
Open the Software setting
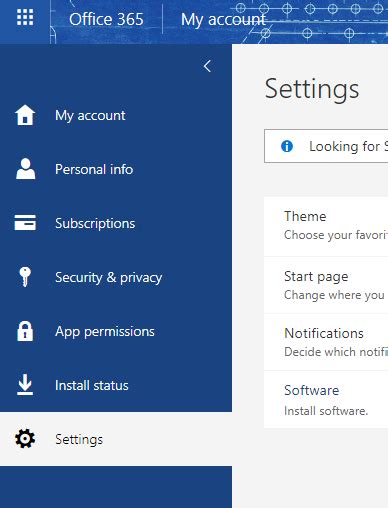tap(326, 399)
